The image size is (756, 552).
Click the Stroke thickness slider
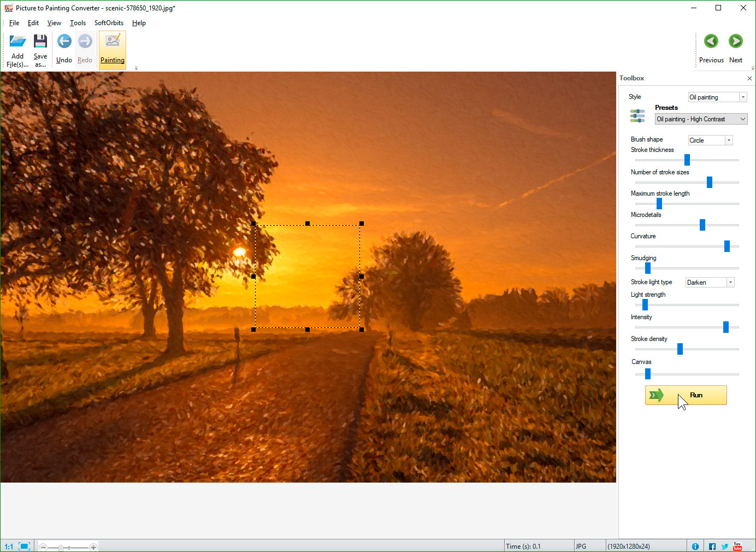(x=687, y=160)
